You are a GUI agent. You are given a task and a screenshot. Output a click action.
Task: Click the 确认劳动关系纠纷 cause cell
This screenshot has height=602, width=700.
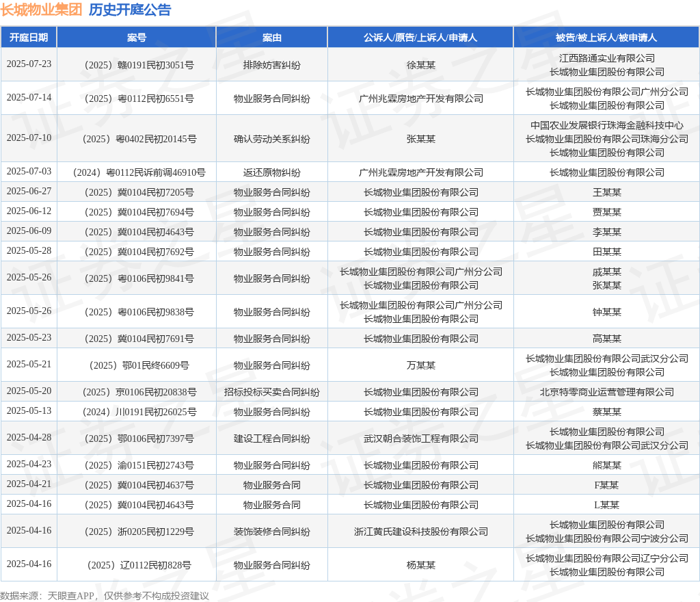pyautogui.click(x=272, y=139)
